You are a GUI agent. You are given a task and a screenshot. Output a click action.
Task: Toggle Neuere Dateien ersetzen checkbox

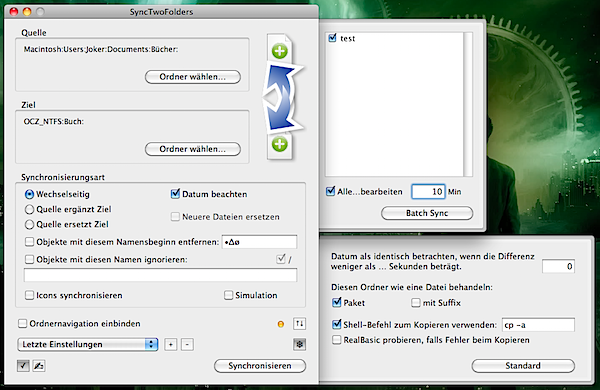click(x=175, y=217)
